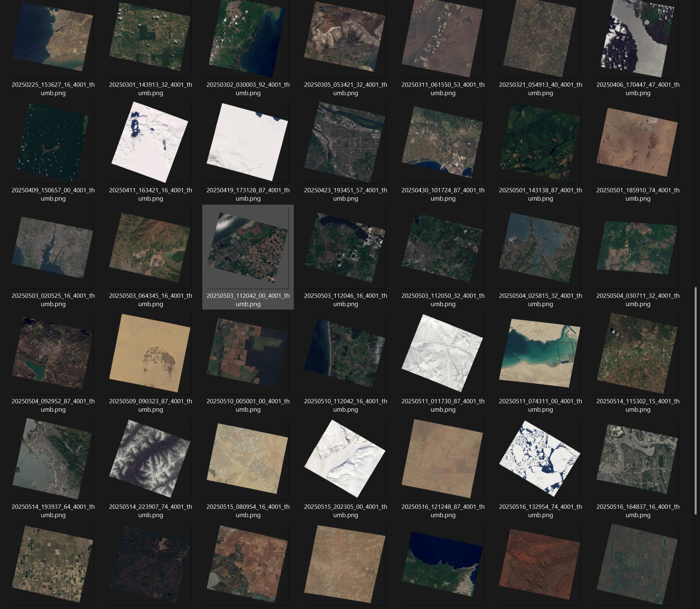Select the 20250302_030003_92_4001 satellite thumbnail
700x609 pixels.
pyautogui.click(x=247, y=38)
